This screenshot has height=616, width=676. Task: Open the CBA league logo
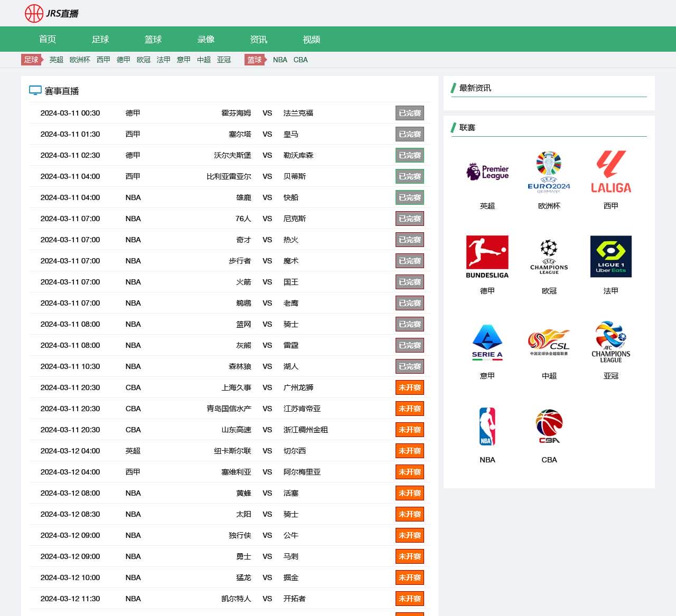(x=549, y=427)
